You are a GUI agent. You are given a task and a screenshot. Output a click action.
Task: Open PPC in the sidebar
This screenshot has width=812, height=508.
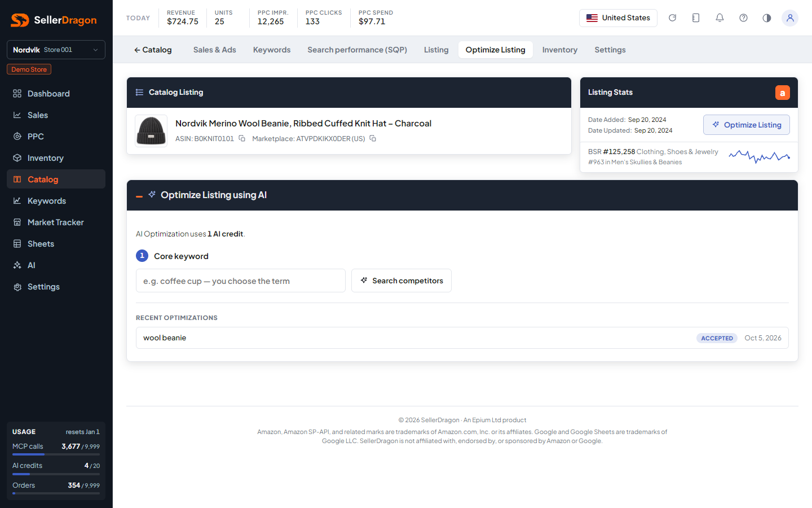(56, 137)
